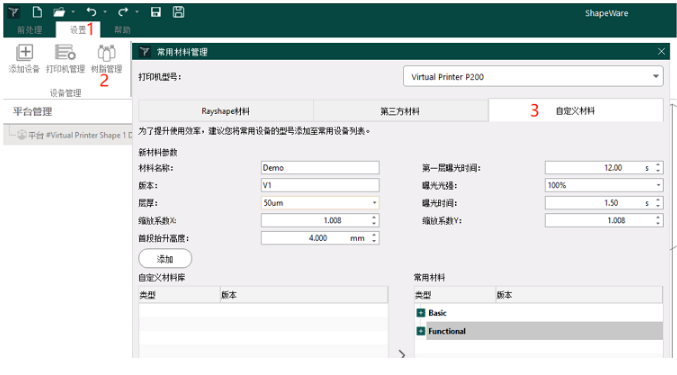Screen dimensions: 677x375
Task: Switch to the 设置 ribbon tab
Action: (78, 30)
